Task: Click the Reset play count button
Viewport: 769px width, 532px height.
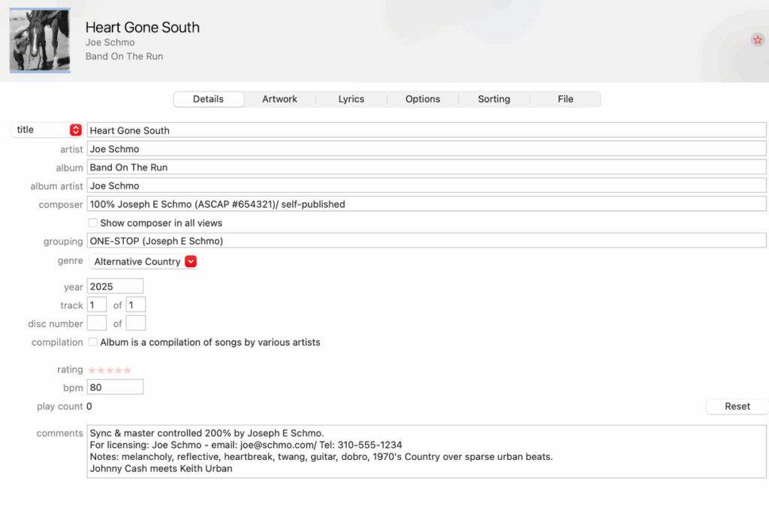Action: click(737, 406)
